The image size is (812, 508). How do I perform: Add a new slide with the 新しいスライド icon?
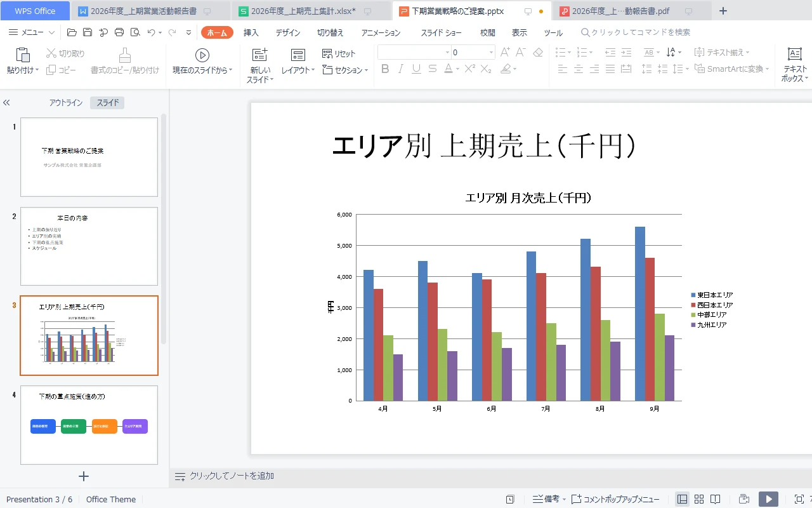(260, 55)
